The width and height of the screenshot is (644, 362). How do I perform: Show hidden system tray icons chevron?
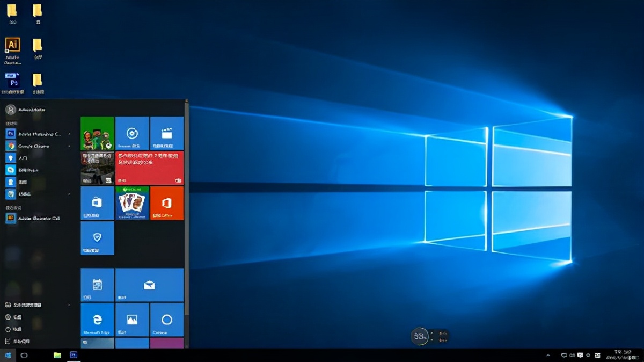click(548, 355)
